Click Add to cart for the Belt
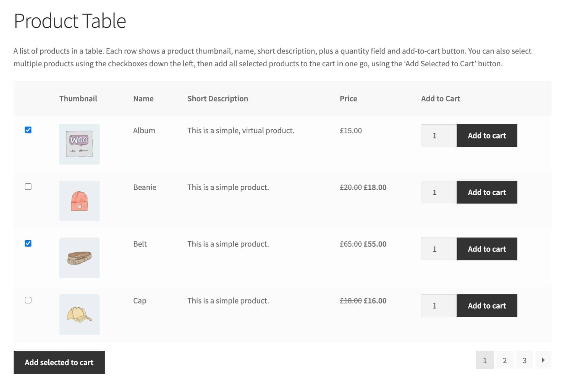The height and width of the screenshot is (392, 566). coord(487,249)
